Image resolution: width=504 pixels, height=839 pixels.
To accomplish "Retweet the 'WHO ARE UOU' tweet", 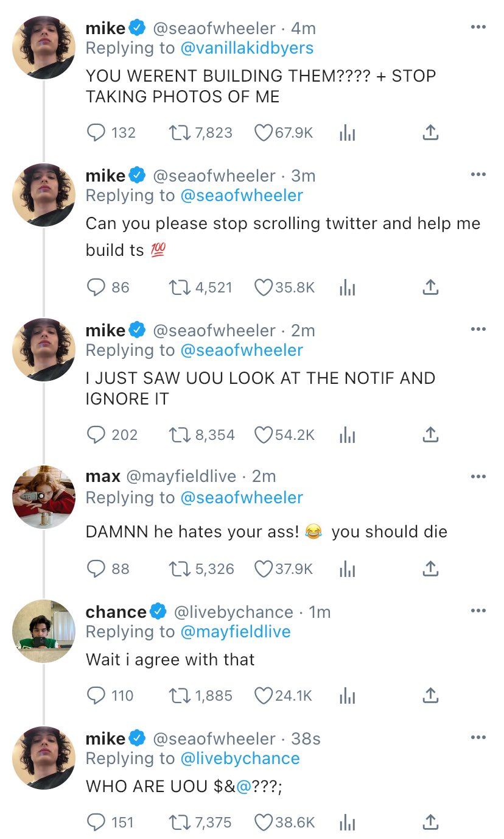I will pyautogui.click(x=179, y=822).
